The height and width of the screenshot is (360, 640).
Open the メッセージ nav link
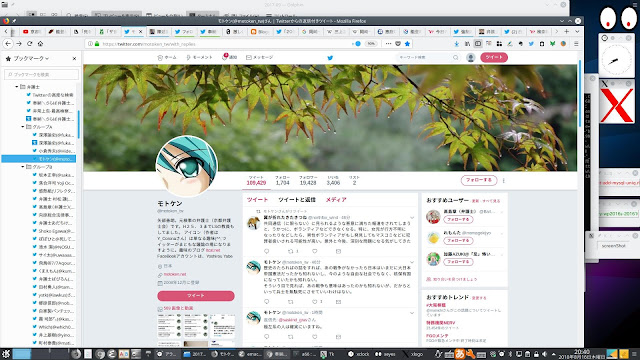tap(260, 58)
